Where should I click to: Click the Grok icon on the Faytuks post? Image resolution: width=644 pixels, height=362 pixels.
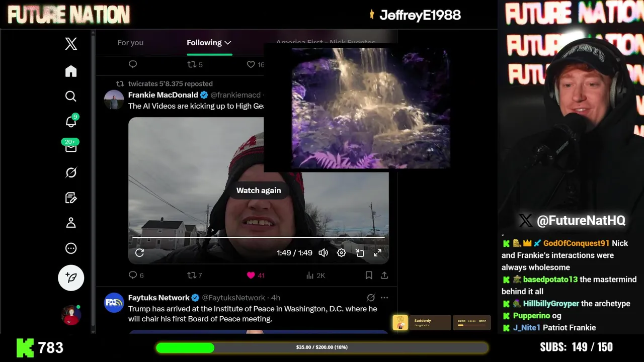pyautogui.click(x=371, y=298)
